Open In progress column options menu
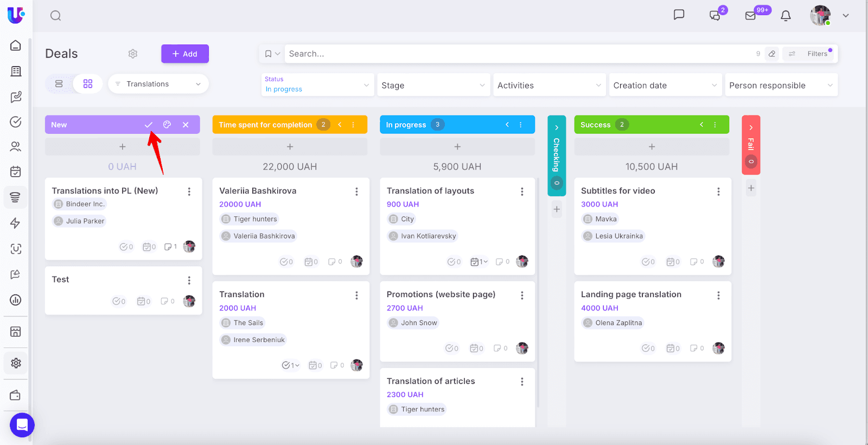This screenshot has height=445, width=868. coord(521,125)
